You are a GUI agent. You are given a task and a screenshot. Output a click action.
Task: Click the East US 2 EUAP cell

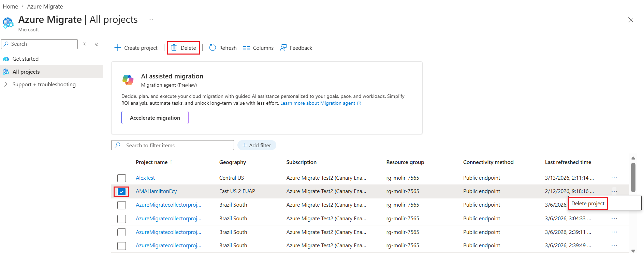(237, 191)
